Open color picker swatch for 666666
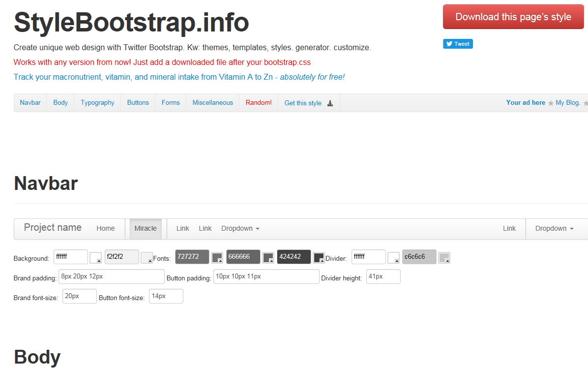This screenshot has width=588, height=368. point(268,258)
